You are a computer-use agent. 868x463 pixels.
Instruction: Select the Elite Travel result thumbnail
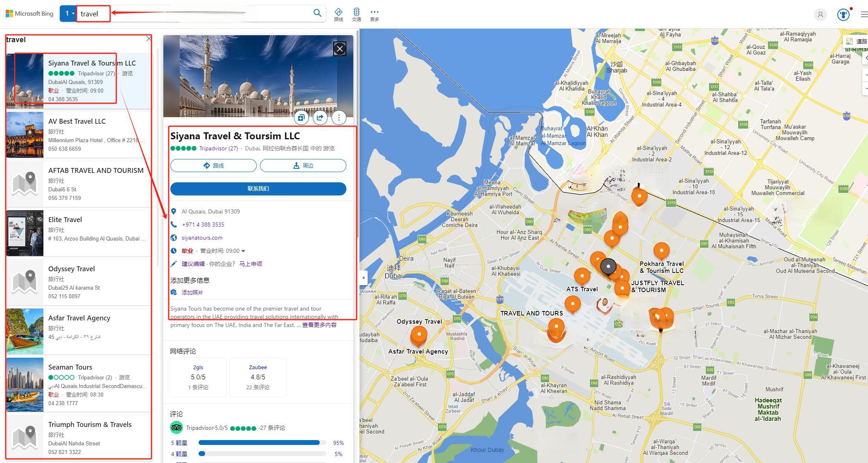coord(25,233)
